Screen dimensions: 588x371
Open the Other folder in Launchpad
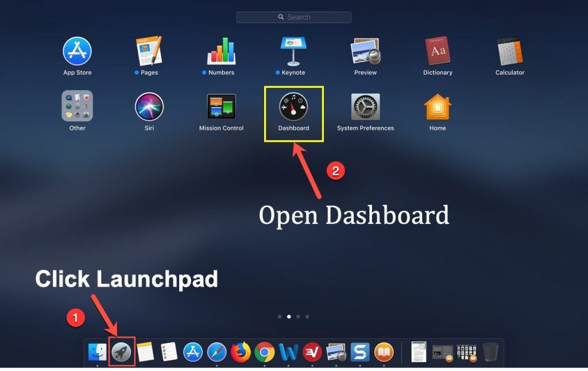point(78,106)
